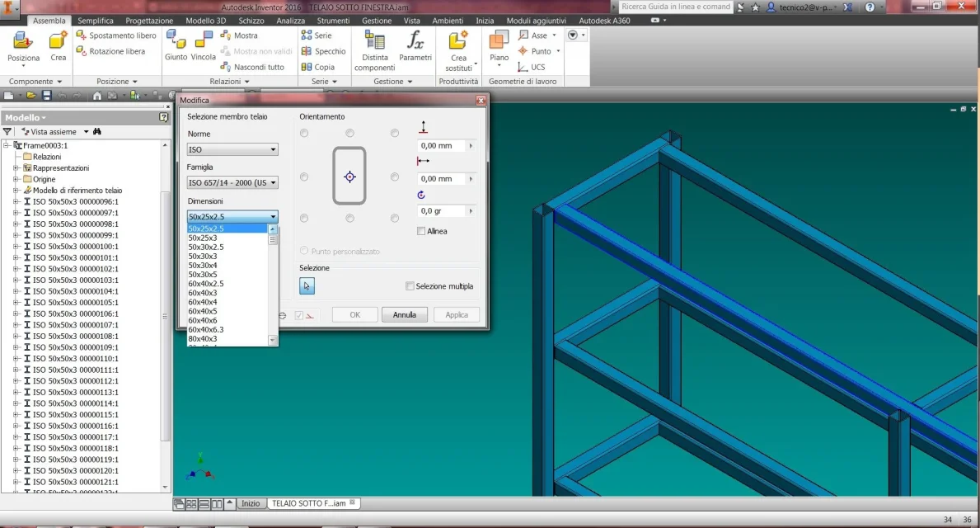Screen dimensions: 980x528
Task: Select top-center orientation radio button
Action: [x=349, y=133]
